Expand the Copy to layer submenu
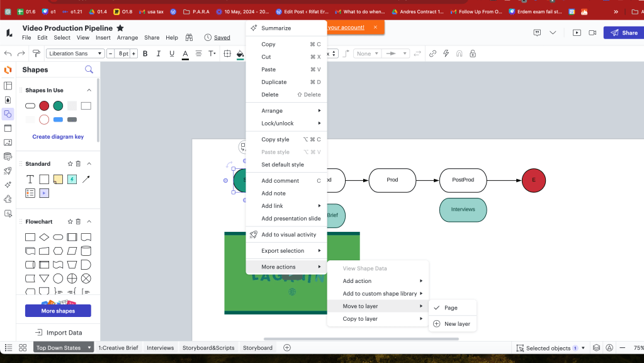 (378, 319)
